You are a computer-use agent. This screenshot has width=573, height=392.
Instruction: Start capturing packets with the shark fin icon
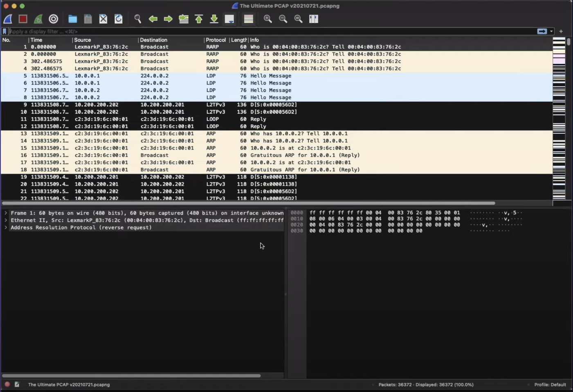[x=8, y=19]
